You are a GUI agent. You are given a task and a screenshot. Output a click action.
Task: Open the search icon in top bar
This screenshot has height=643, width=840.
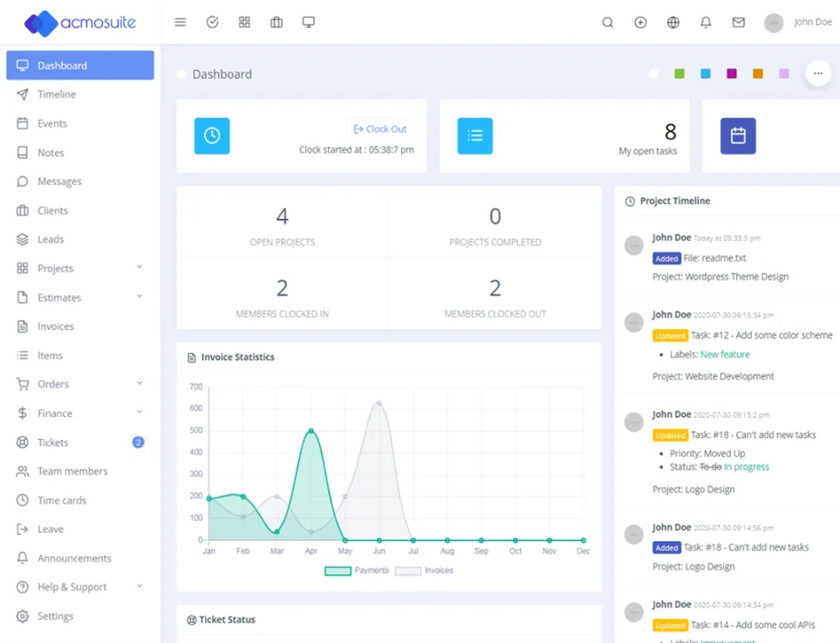pos(608,23)
